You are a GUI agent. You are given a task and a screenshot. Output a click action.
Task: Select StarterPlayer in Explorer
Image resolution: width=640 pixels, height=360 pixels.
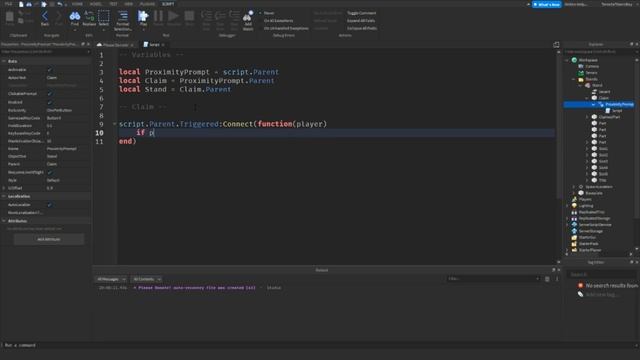coord(590,250)
